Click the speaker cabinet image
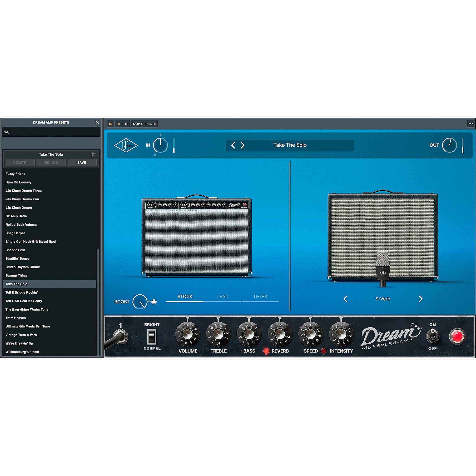Screen dimensions: 476x476 coord(383,236)
